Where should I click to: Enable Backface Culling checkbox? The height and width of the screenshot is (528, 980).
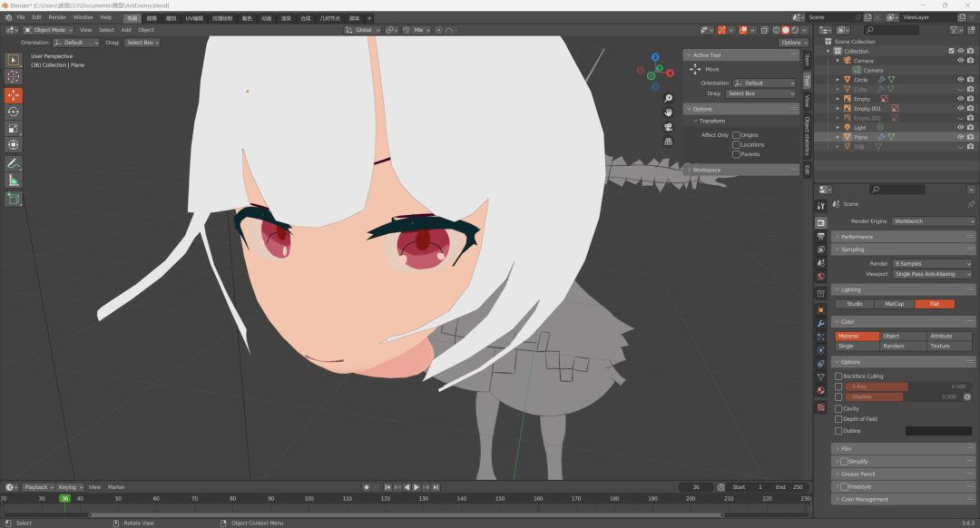[x=838, y=376]
